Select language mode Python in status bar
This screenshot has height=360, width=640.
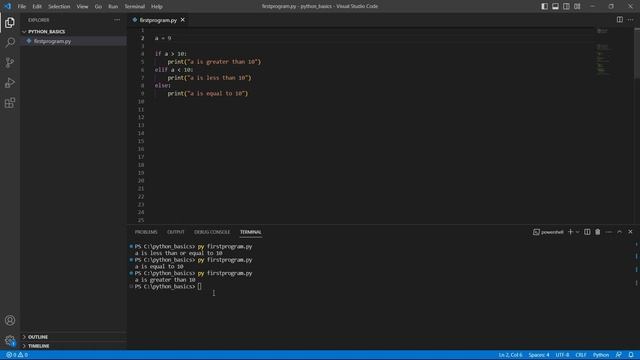click(x=601, y=355)
